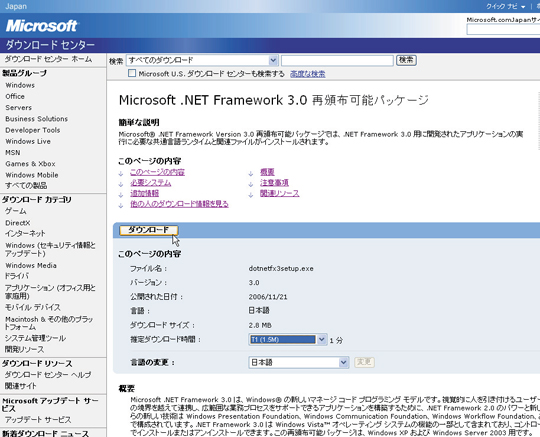Select Business Solutions in sidebar
Image resolution: width=540 pixels, height=437 pixels.
pyautogui.click(x=37, y=119)
